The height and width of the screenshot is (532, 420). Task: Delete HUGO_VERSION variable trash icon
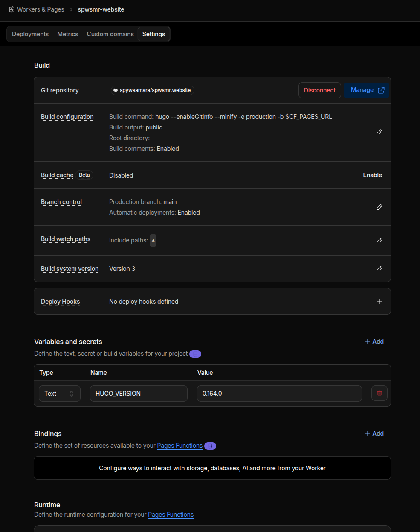tap(379, 393)
